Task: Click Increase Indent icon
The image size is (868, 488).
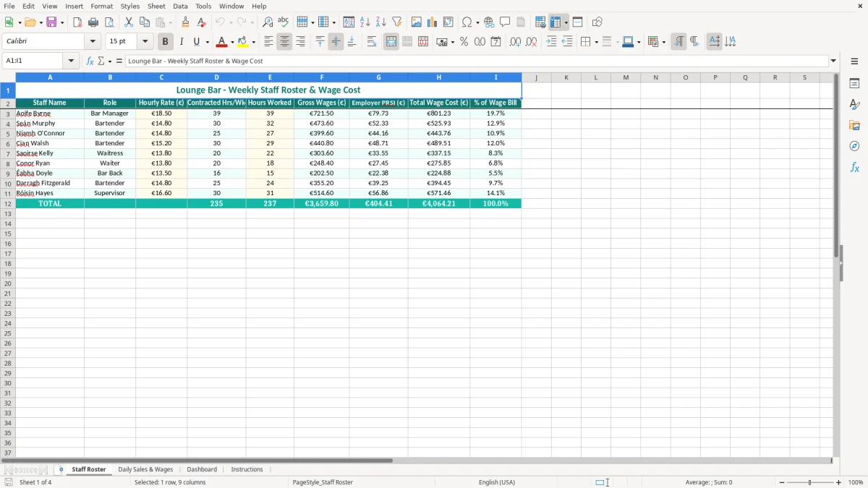Action: (551, 42)
